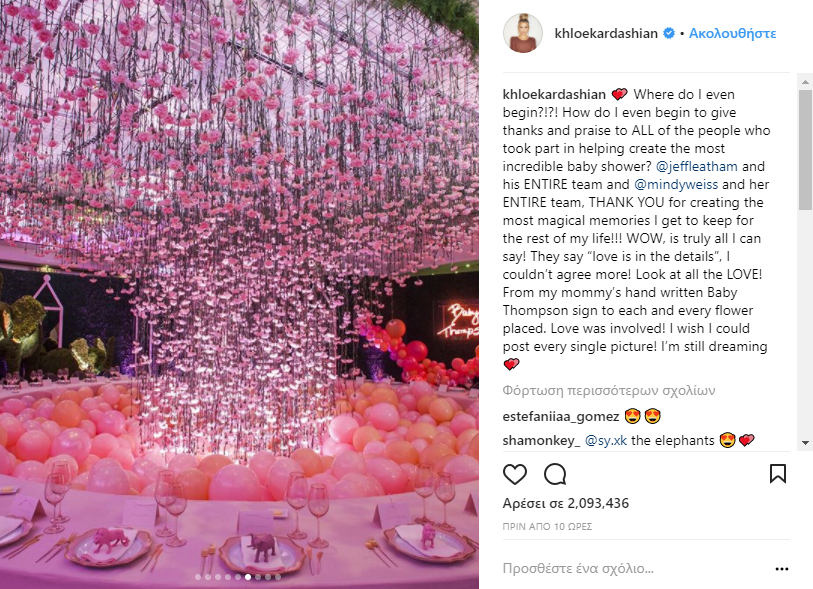
Task: Like the post with the heart icon
Action: tap(514, 474)
